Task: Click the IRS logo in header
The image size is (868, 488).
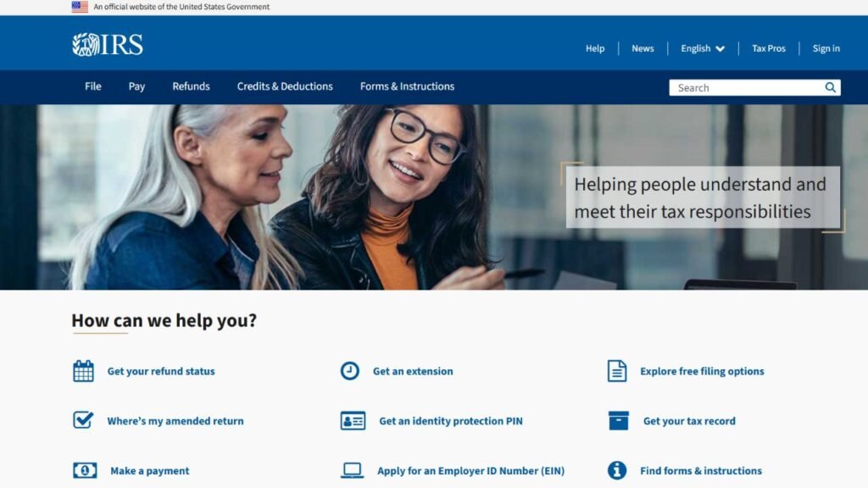Action: point(108,45)
